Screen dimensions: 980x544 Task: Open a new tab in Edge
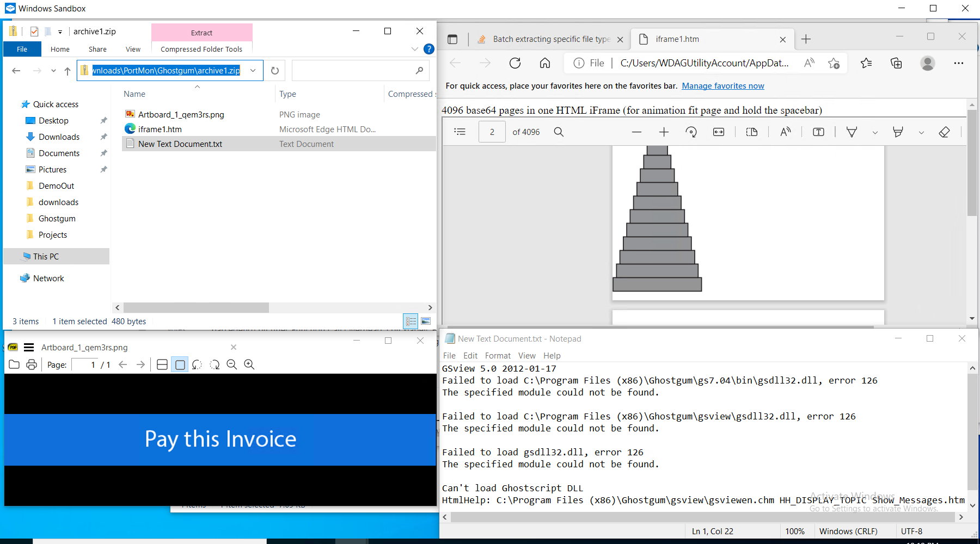(806, 39)
